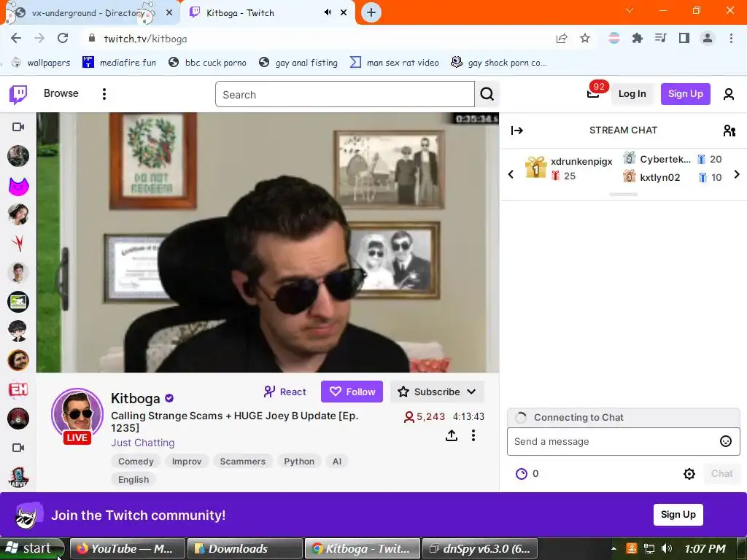
Task: Open the pink cat channel in sidebar
Action: pos(18,186)
